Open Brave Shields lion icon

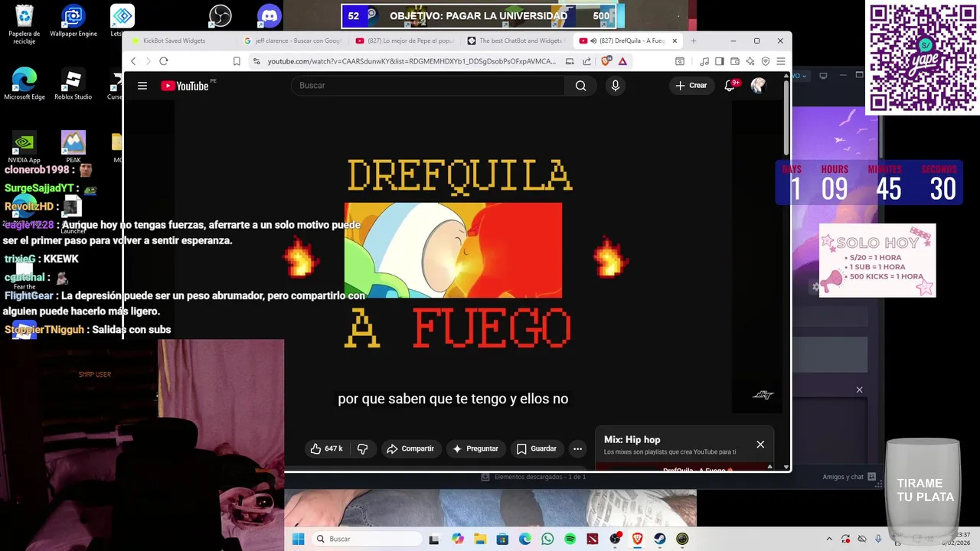point(606,61)
